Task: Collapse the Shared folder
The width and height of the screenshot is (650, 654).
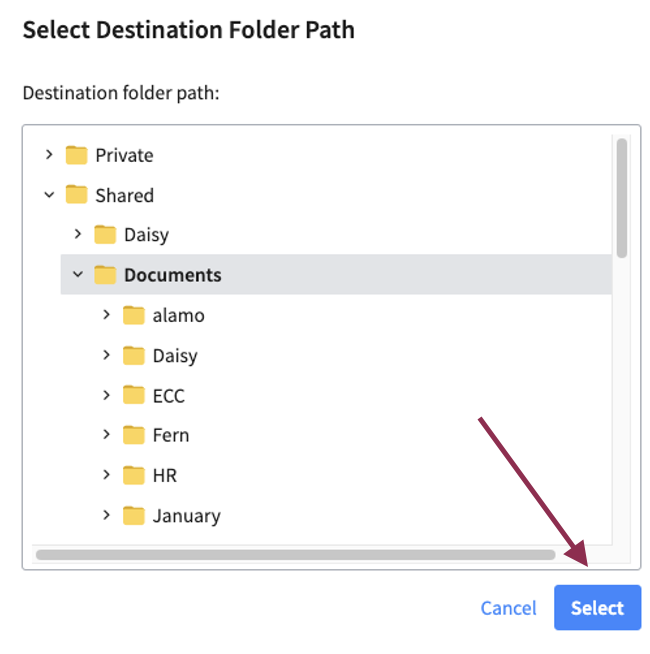Action: 49,195
